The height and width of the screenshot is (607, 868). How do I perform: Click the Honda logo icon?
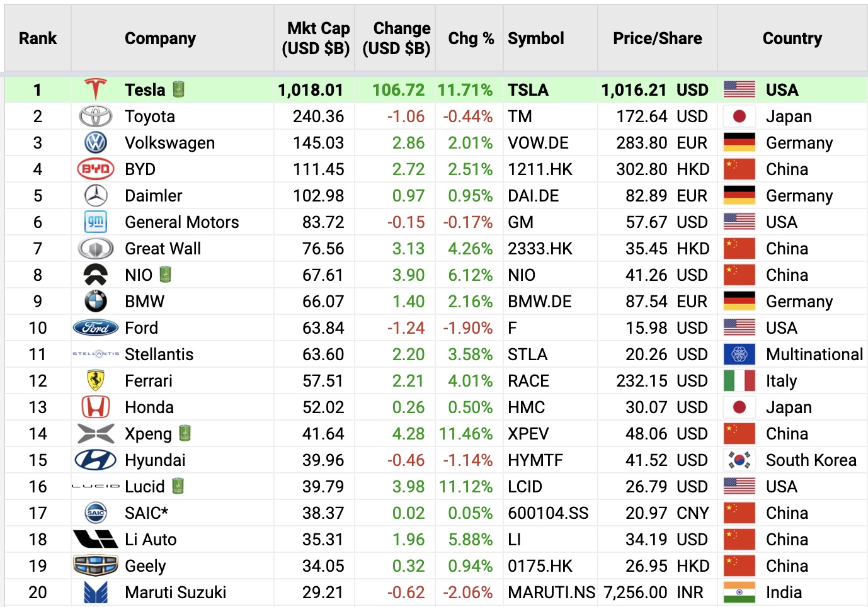(96, 407)
